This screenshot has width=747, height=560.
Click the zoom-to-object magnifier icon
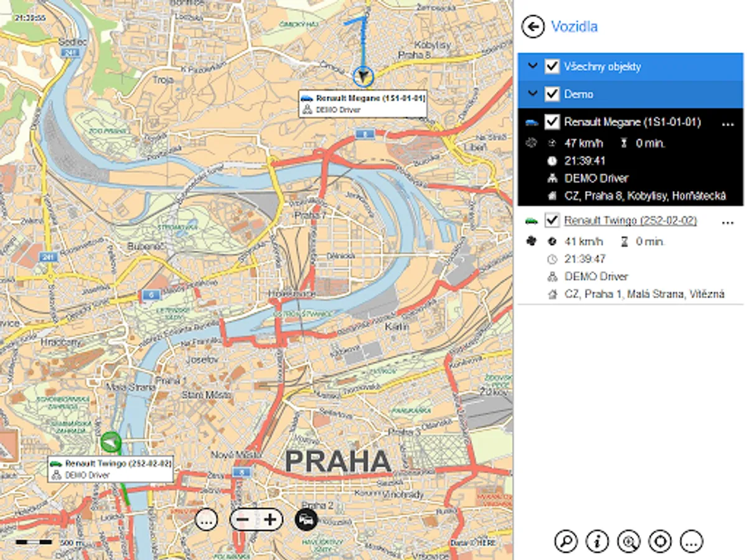pos(629,541)
